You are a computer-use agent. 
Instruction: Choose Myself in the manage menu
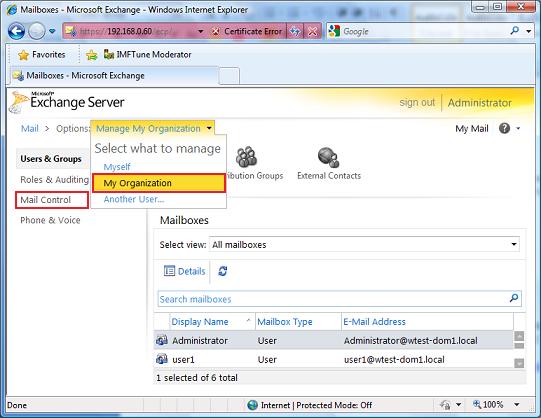pos(117,167)
